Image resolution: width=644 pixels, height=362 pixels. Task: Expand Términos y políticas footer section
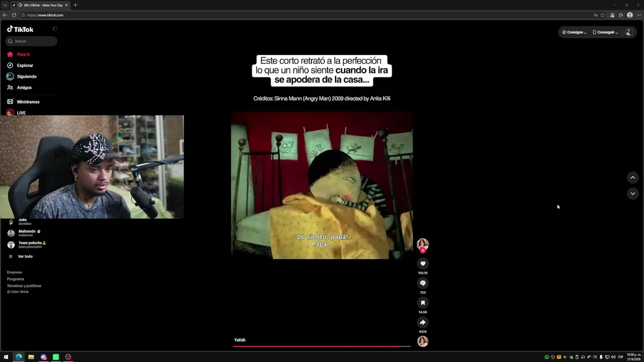(24, 286)
